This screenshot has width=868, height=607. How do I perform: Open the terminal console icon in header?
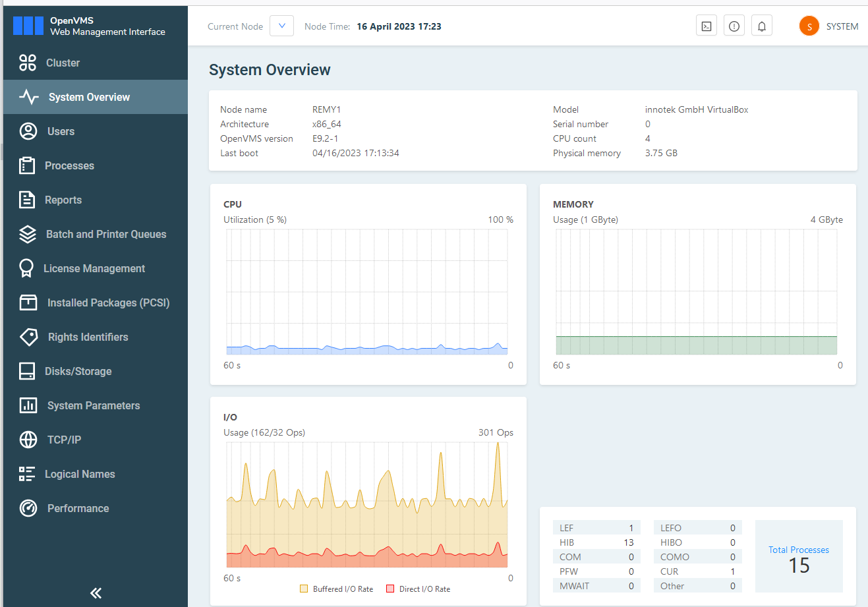click(707, 26)
